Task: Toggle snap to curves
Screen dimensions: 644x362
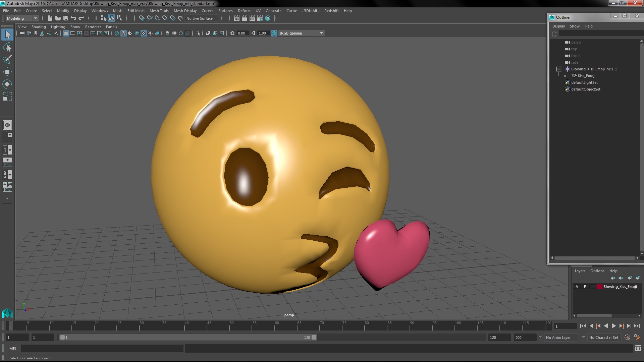Action: tap(150, 18)
